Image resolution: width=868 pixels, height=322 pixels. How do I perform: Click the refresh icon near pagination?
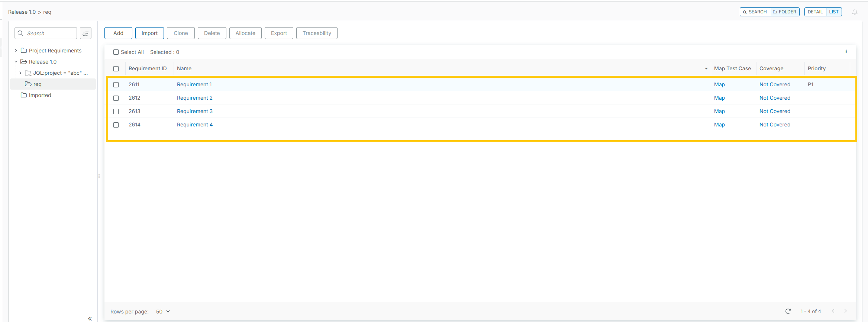[x=788, y=311]
